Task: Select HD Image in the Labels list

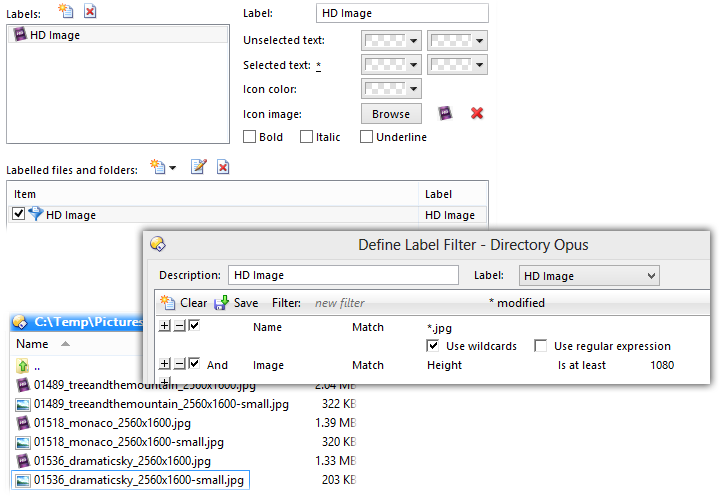Action: pos(55,35)
